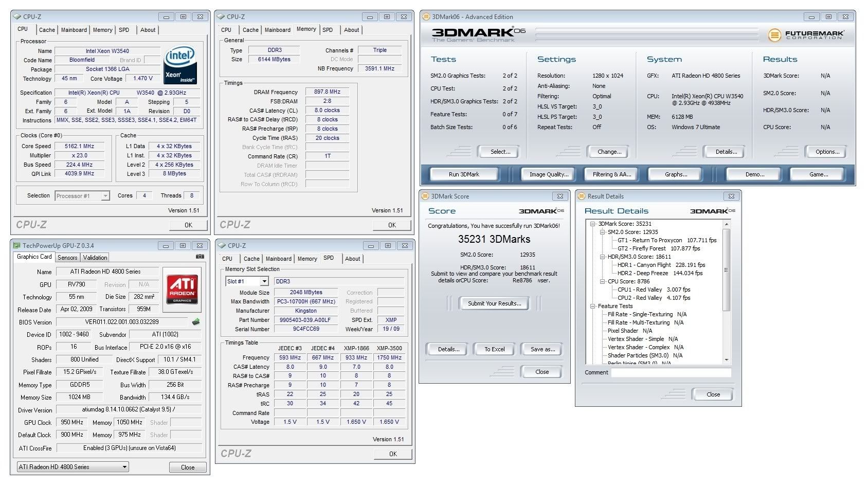Image resolution: width=868 pixels, height=486 pixels.
Task: Open CPU tab in the CPU-Z SPD window
Action: (x=227, y=259)
